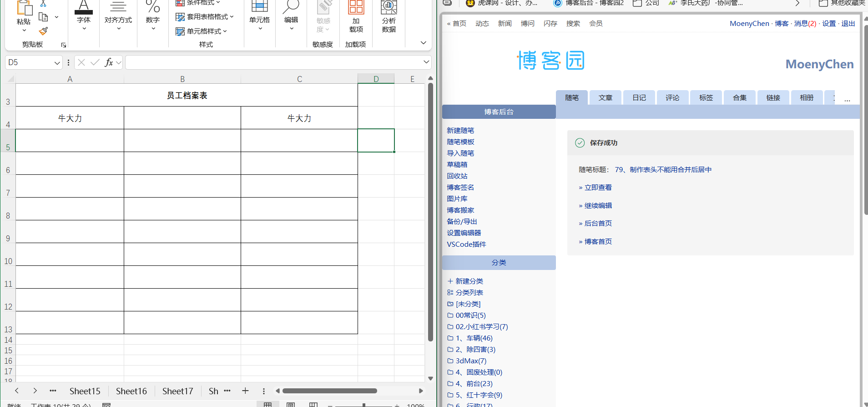Click 新建随笔 in blog sidebar
Image resolution: width=868 pixels, height=407 pixels.
[x=460, y=130]
